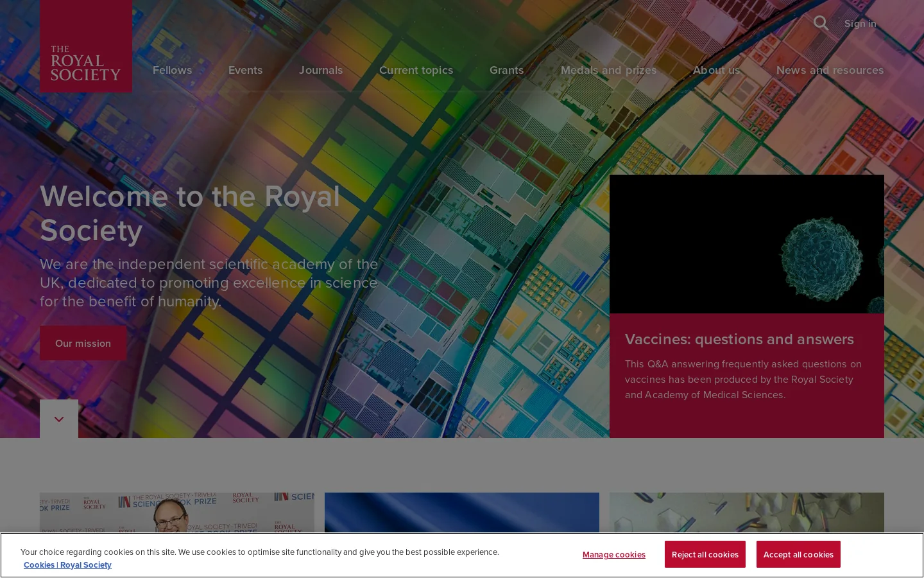Image resolution: width=924 pixels, height=578 pixels.
Task: Open the blue image card
Action: point(462,512)
